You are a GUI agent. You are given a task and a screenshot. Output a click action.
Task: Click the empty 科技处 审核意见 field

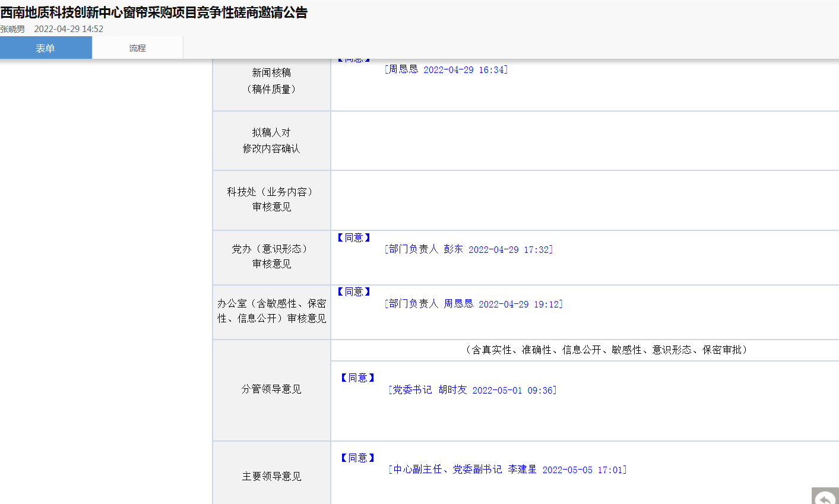tap(584, 200)
